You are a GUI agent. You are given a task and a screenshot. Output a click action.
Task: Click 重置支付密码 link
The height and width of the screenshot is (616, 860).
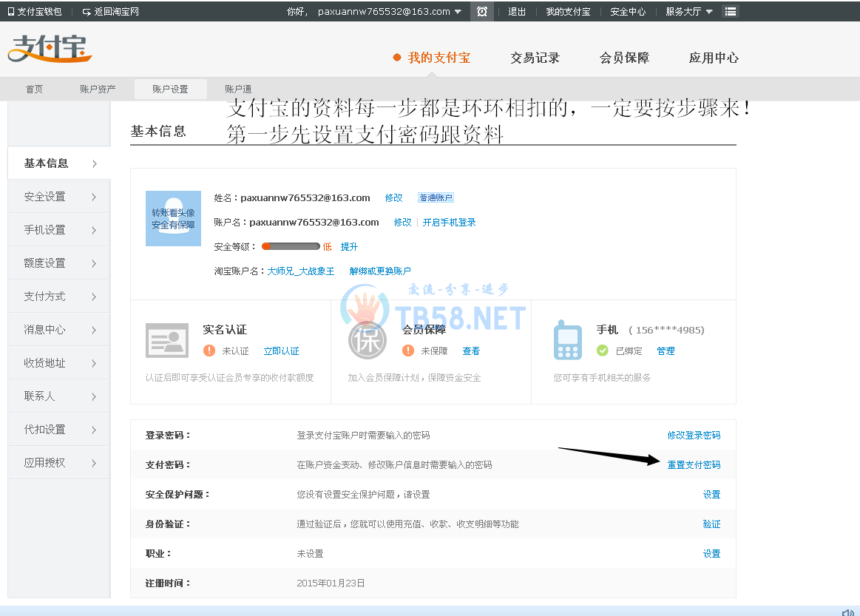(x=694, y=464)
